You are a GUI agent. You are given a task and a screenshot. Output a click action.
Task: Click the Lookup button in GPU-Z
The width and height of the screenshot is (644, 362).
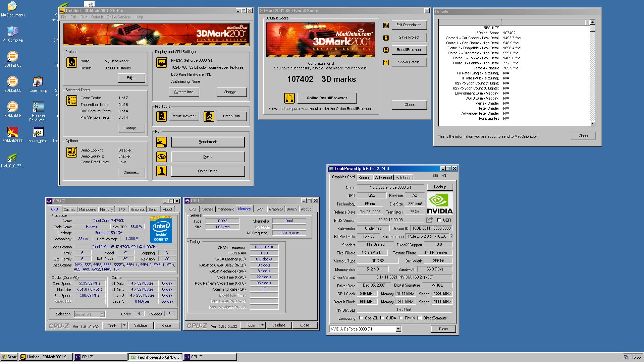point(440,187)
